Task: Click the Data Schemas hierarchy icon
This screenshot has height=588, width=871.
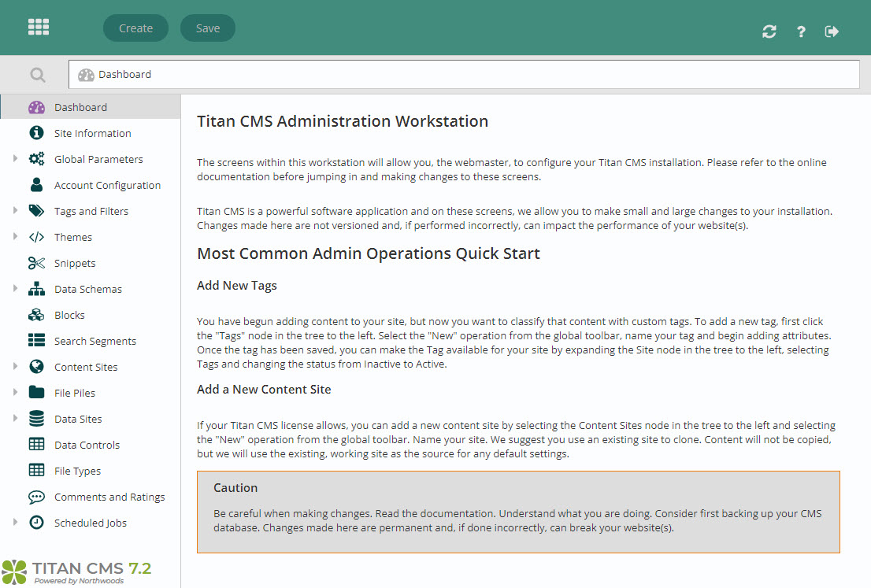Action: [37, 289]
